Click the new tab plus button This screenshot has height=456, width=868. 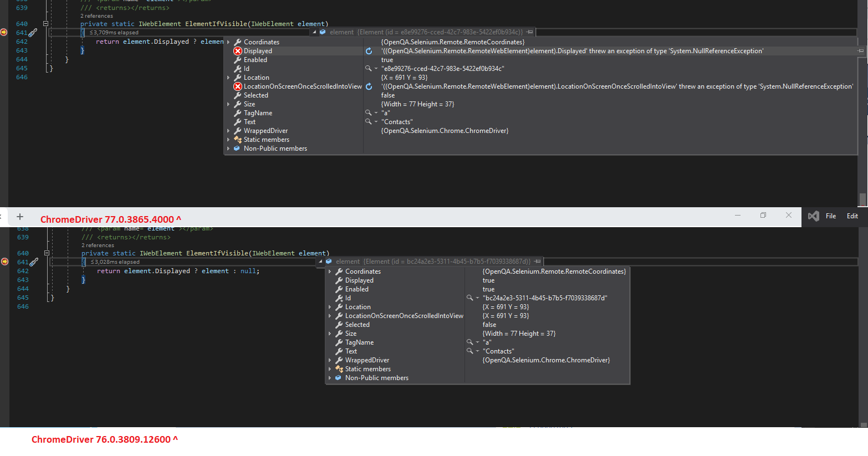pos(20,217)
